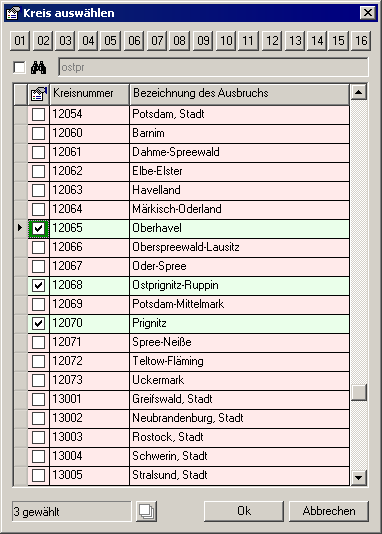Select the 'Elbe-Elster' cell
The image size is (382, 534).
click(x=239, y=172)
